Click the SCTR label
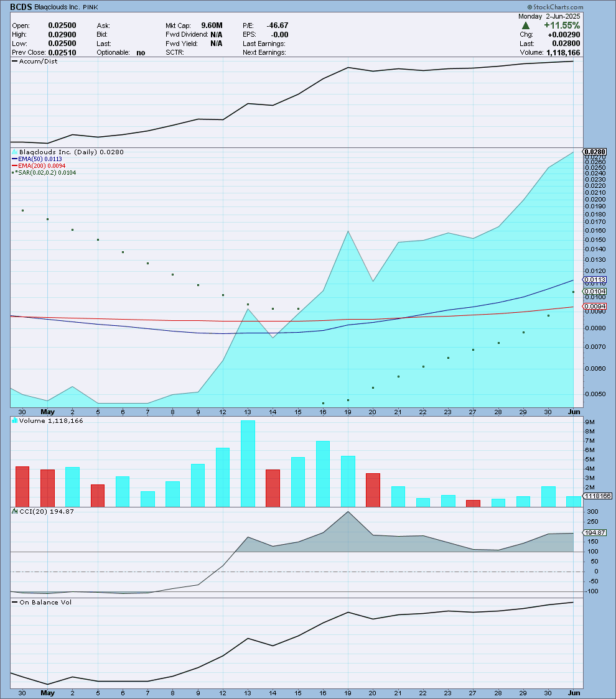Image resolution: width=616 pixels, height=699 pixels. click(175, 53)
